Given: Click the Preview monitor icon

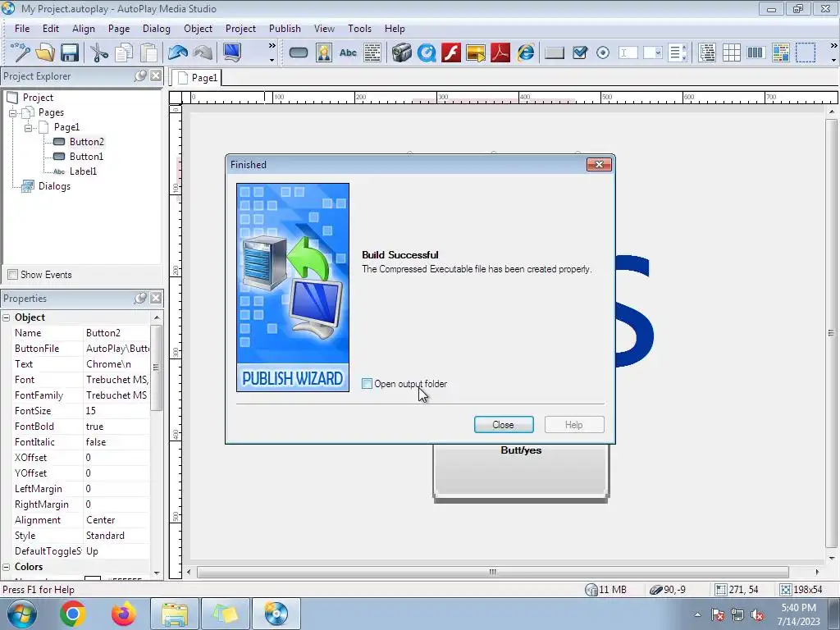Looking at the screenshot, I should click(232, 52).
